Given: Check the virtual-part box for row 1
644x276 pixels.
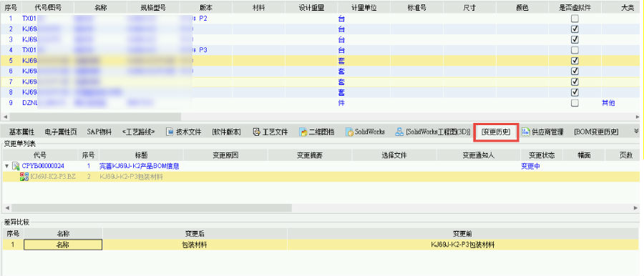Looking at the screenshot, I should tap(575, 19).
